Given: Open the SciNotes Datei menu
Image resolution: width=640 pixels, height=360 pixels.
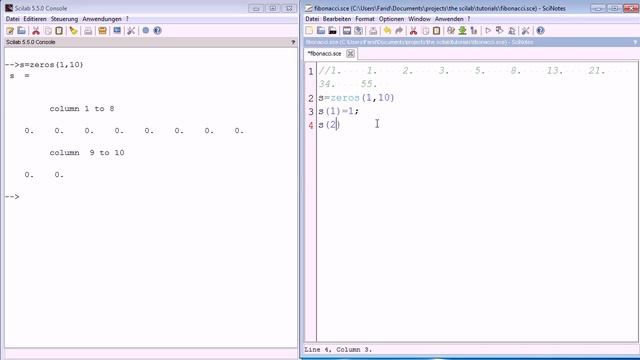Looking at the screenshot, I should [x=312, y=19].
